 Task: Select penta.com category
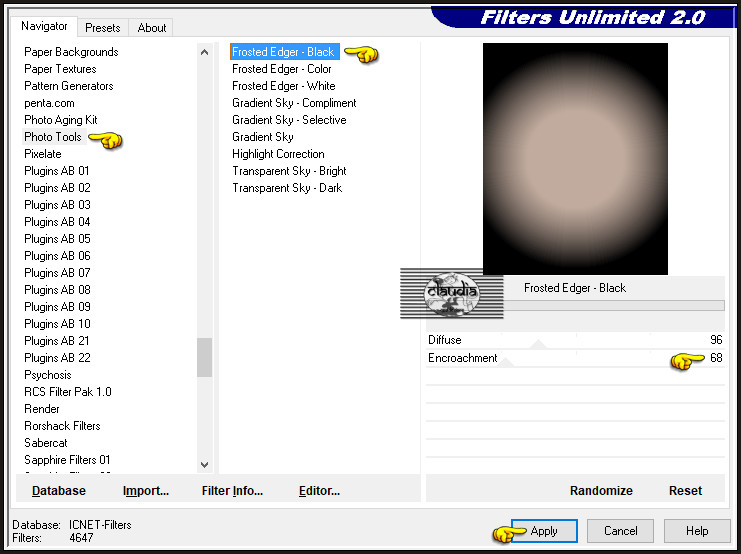tap(49, 103)
